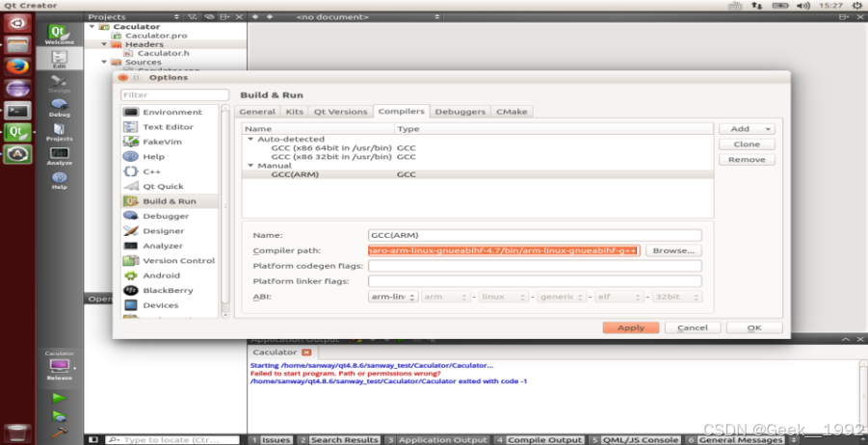868x445 pixels.
Task: Open Firefox from the Ubuntu launcher
Action: [17, 66]
